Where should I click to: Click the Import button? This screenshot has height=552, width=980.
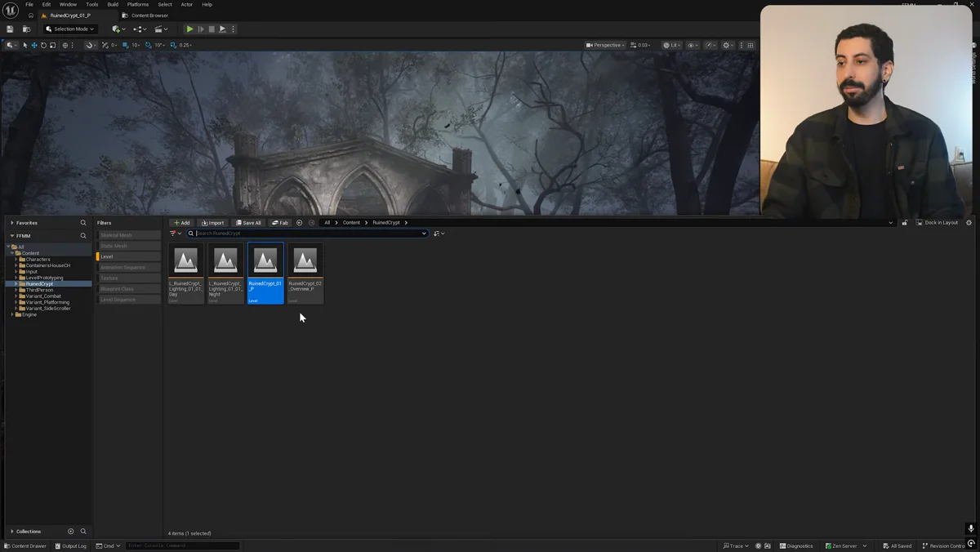[x=212, y=222]
